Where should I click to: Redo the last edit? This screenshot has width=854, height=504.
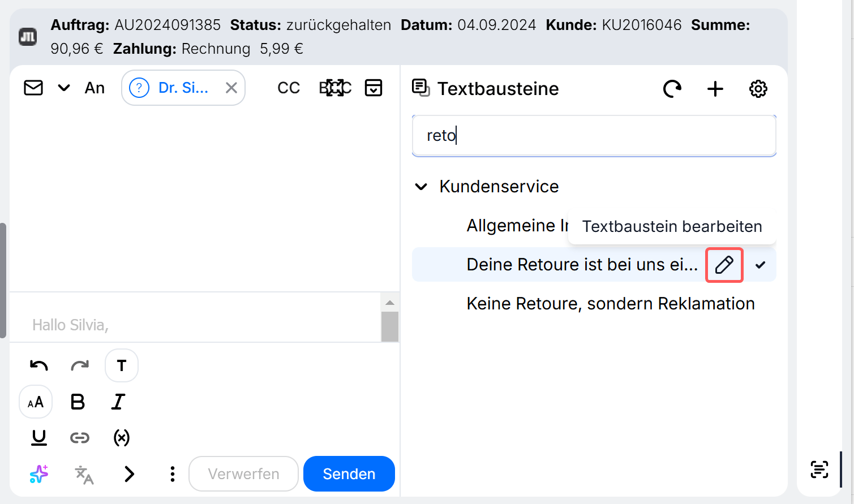(x=80, y=365)
